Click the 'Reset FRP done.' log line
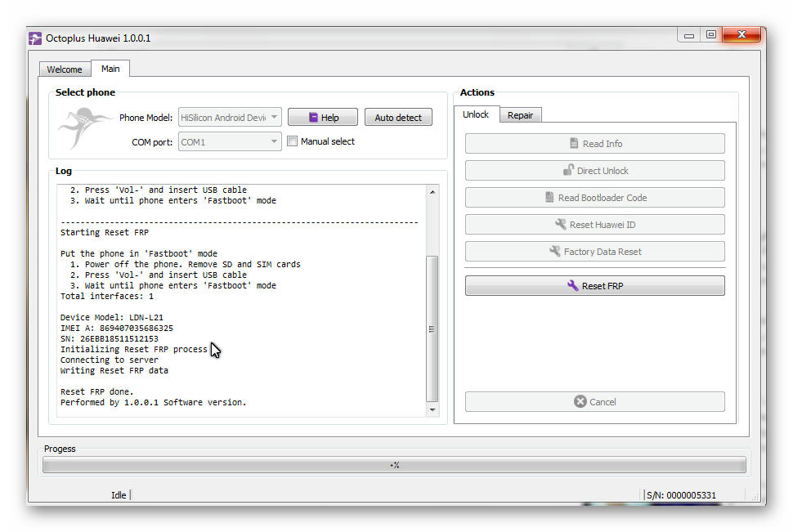 [97, 392]
